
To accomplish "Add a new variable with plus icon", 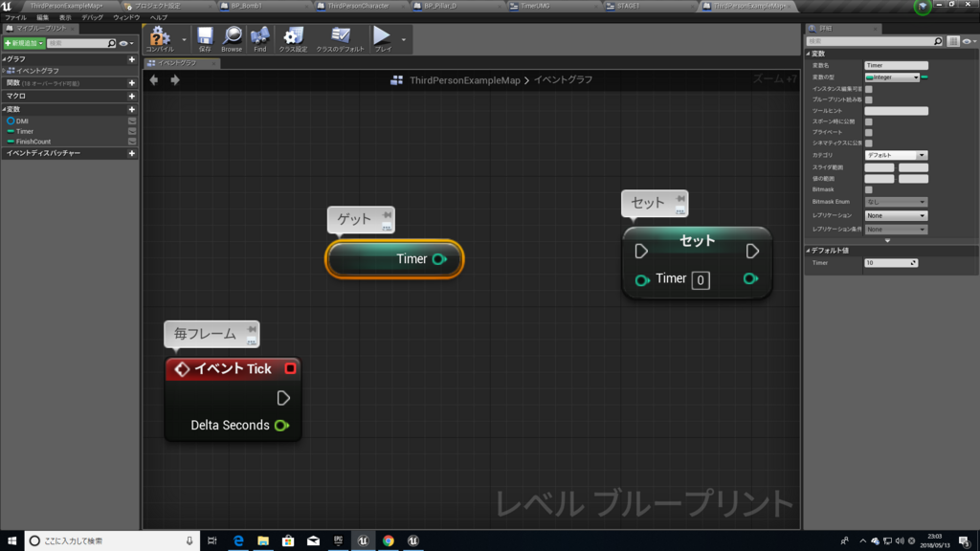I will pyautogui.click(x=132, y=109).
